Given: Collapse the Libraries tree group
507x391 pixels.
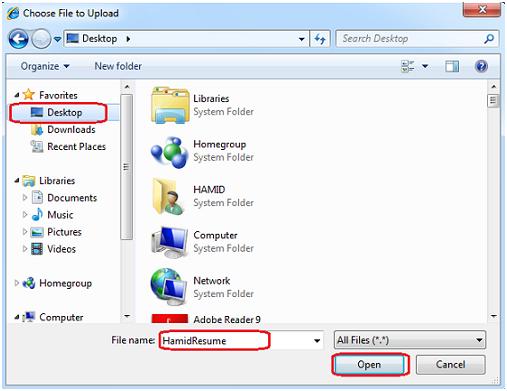Looking at the screenshot, I should pos(17,181).
